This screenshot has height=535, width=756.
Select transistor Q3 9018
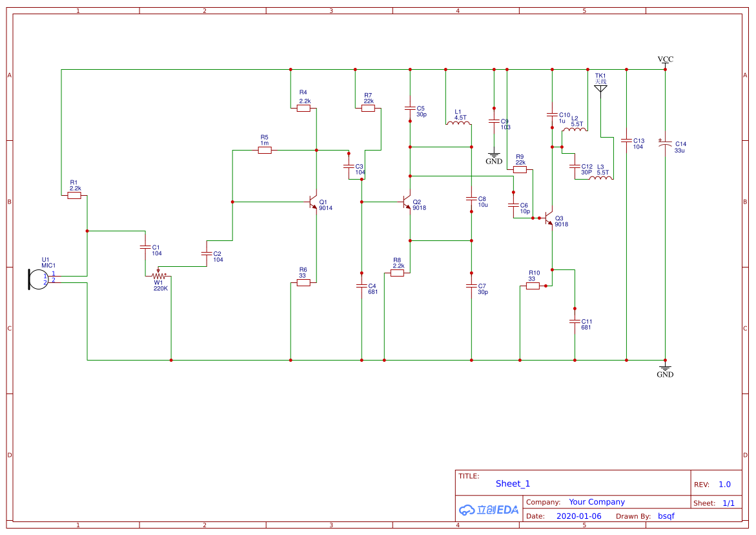549,218
